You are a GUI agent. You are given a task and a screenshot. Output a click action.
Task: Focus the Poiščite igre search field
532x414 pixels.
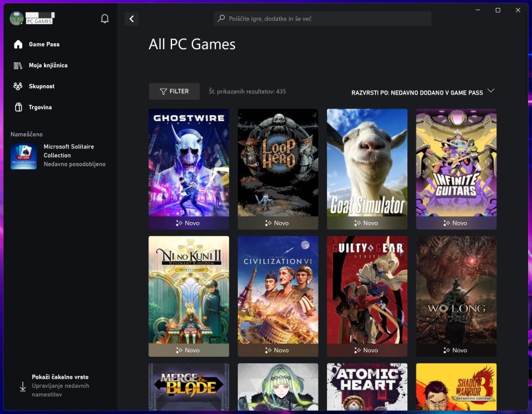tap(322, 18)
